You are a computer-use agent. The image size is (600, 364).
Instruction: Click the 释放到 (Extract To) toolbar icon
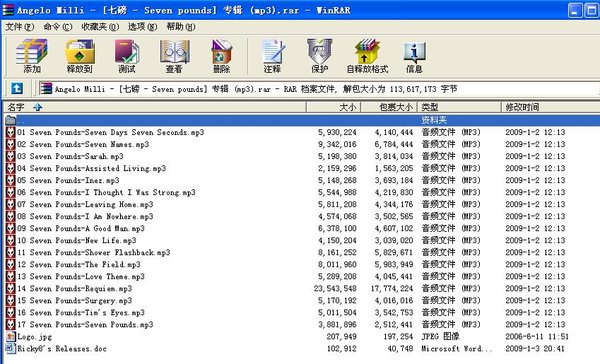click(80, 56)
